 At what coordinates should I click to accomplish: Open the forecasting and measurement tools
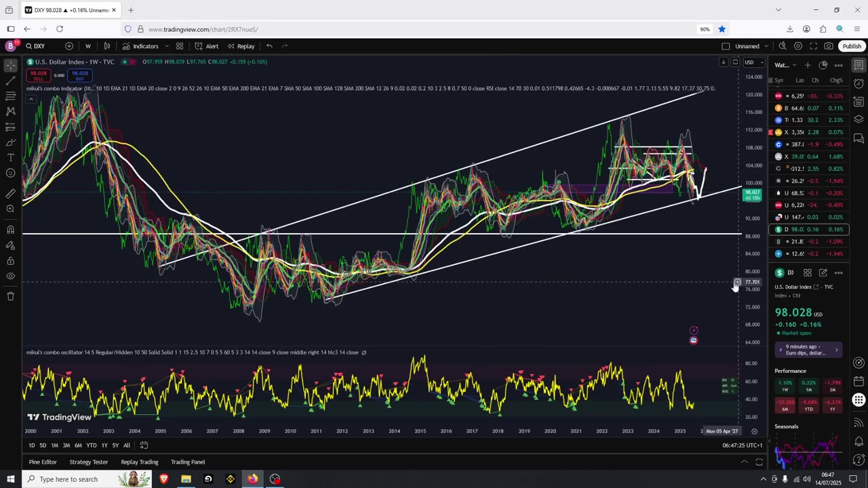pos(10,127)
